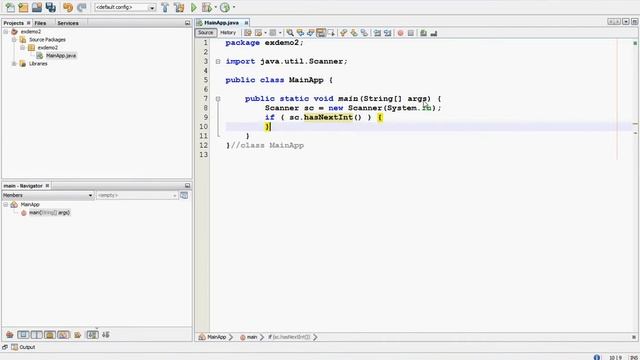Select the Source Packages tree item

(47, 40)
